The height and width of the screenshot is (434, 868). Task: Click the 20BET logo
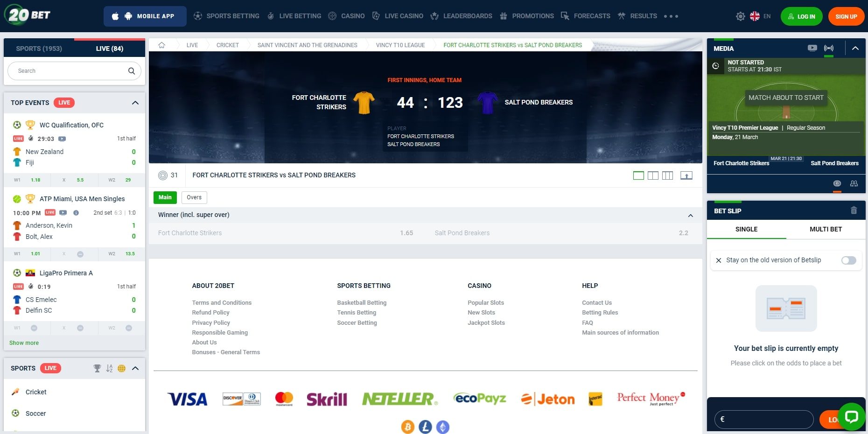point(28,14)
